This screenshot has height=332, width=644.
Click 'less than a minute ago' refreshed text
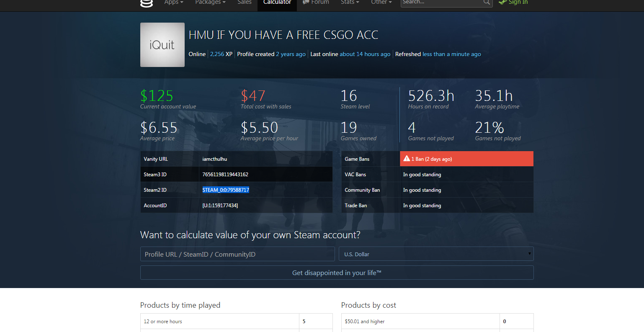(452, 54)
